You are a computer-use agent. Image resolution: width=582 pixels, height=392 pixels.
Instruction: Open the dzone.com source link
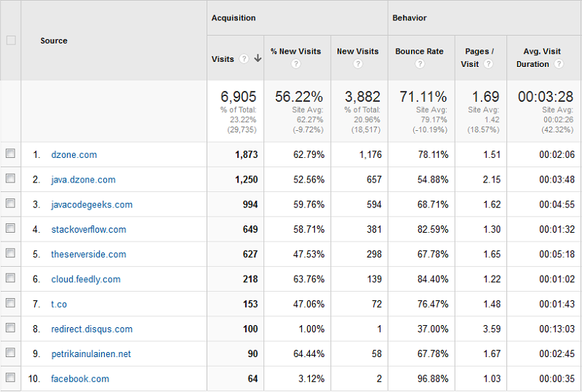pos(74,155)
